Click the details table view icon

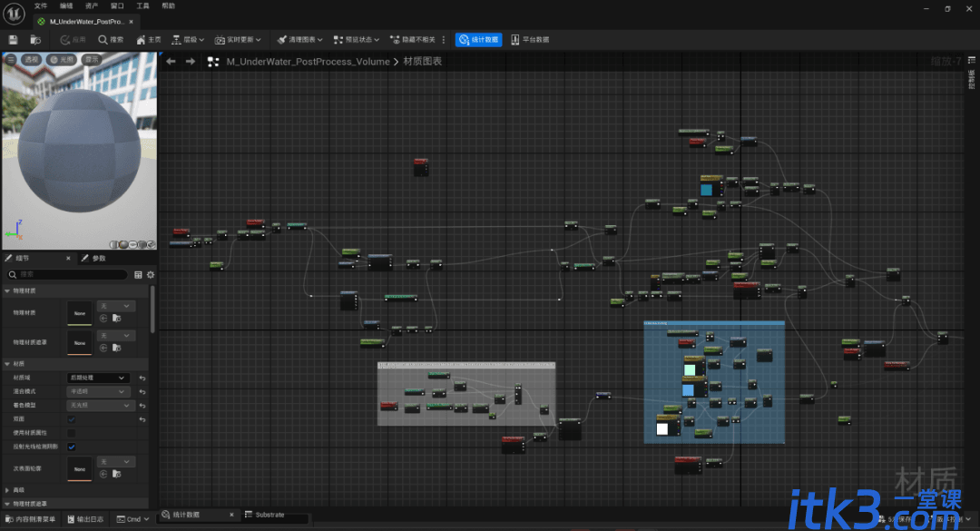click(138, 274)
